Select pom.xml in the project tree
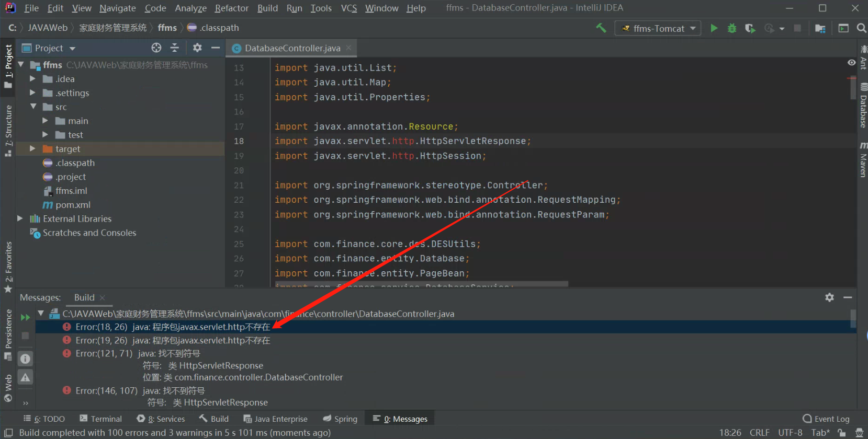 [x=73, y=205]
